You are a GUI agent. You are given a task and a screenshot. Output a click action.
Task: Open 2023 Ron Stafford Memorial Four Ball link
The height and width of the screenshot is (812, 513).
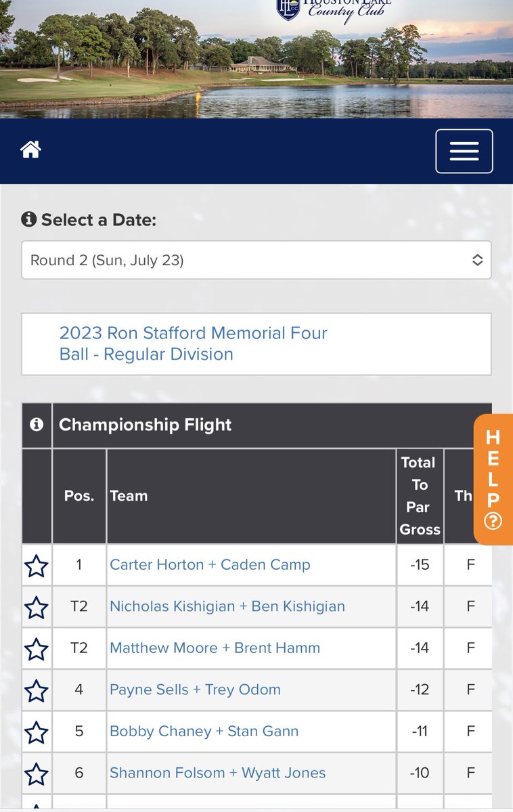[x=193, y=344]
